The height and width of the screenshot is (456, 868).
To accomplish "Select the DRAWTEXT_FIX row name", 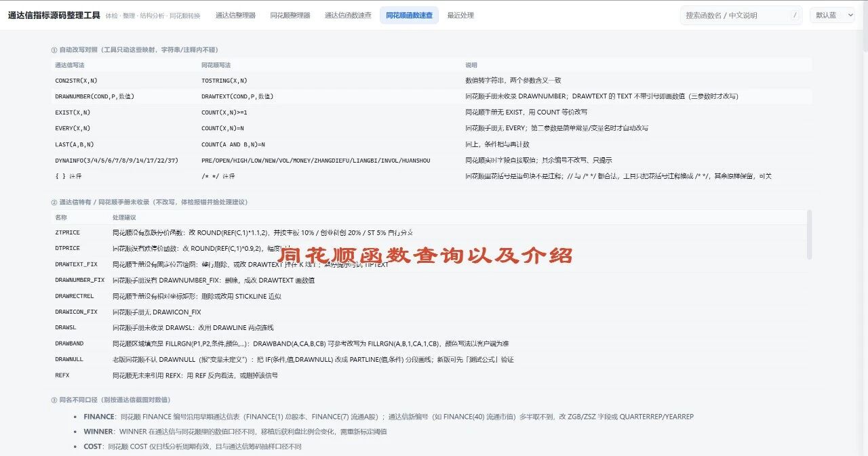I will pos(76,264).
